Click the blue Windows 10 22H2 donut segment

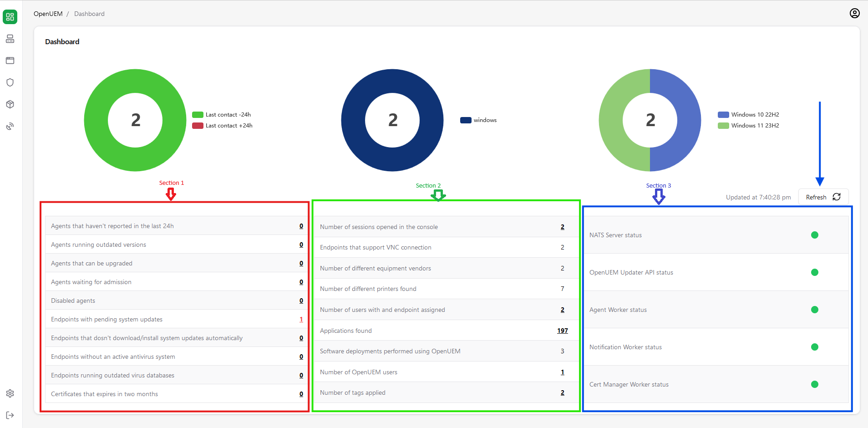coord(689,120)
